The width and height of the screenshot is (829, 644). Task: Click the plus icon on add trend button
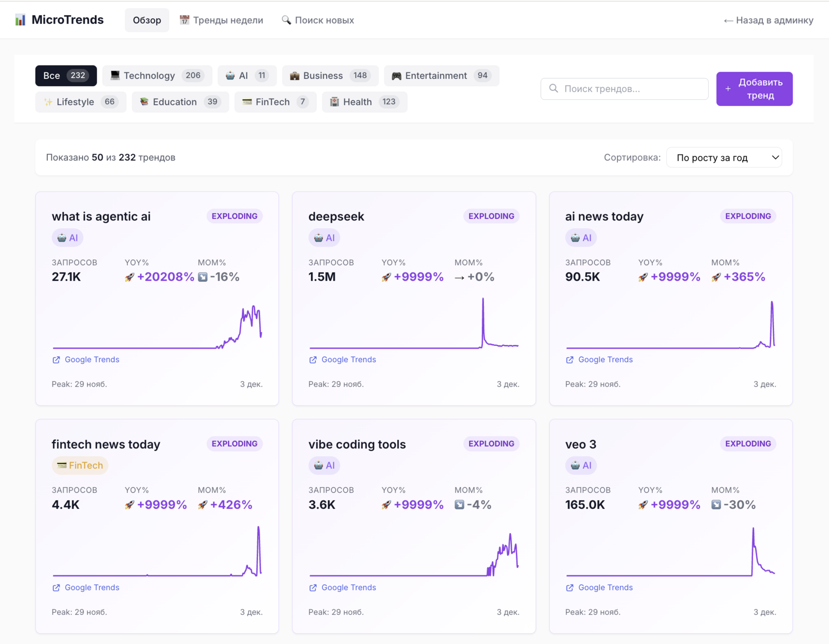pyautogui.click(x=728, y=89)
